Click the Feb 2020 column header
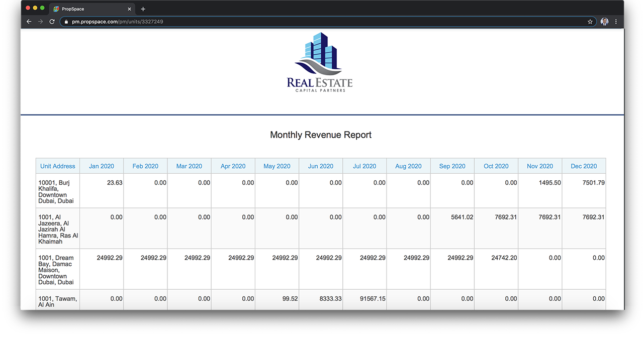Screen dimensions: 644x338 pyautogui.click(x=145, y=166)
